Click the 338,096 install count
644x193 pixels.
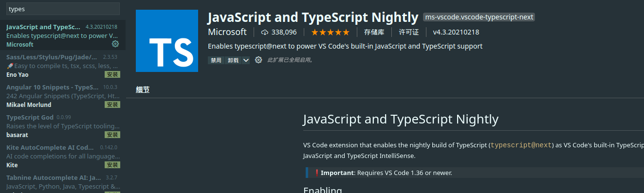pos(284,32)
